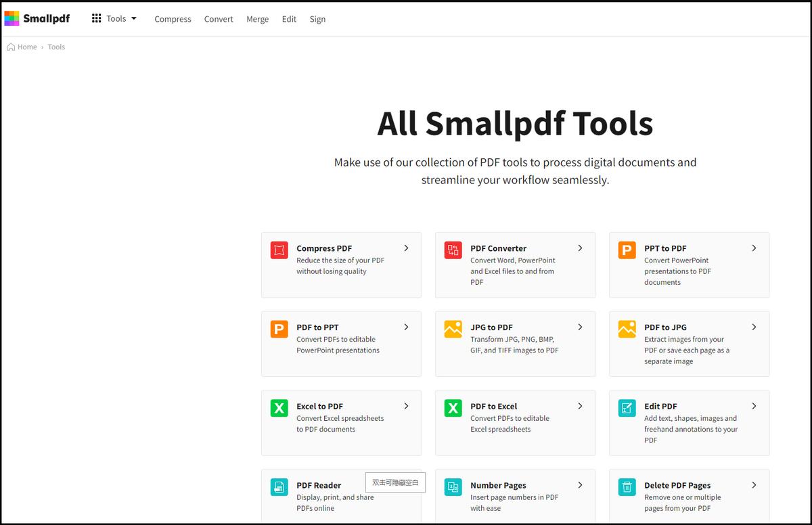The width and height of the screenshot is (812, 525).
Task: Click the Tools breadcrumb
Action: tap(56, 47)
